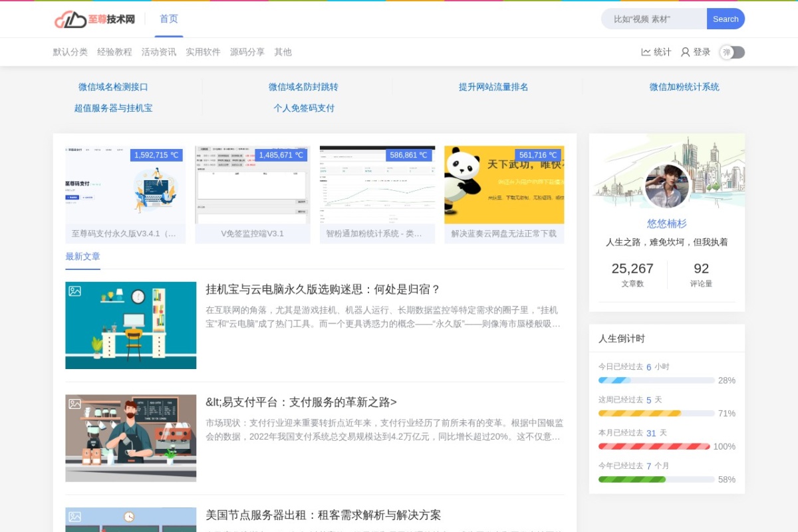
Task: Click the search input field
Action: [x=654, y=19]
